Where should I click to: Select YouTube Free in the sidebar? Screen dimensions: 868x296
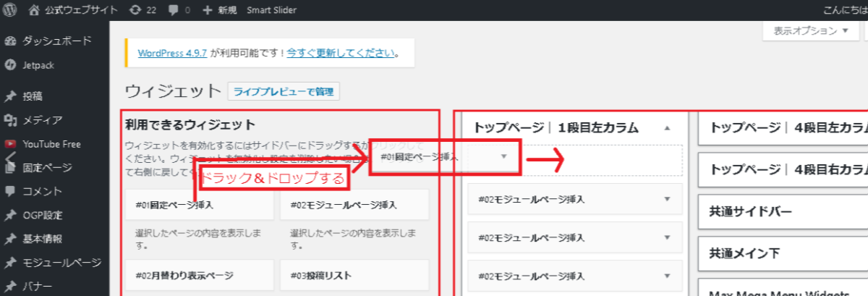[51, 144]
